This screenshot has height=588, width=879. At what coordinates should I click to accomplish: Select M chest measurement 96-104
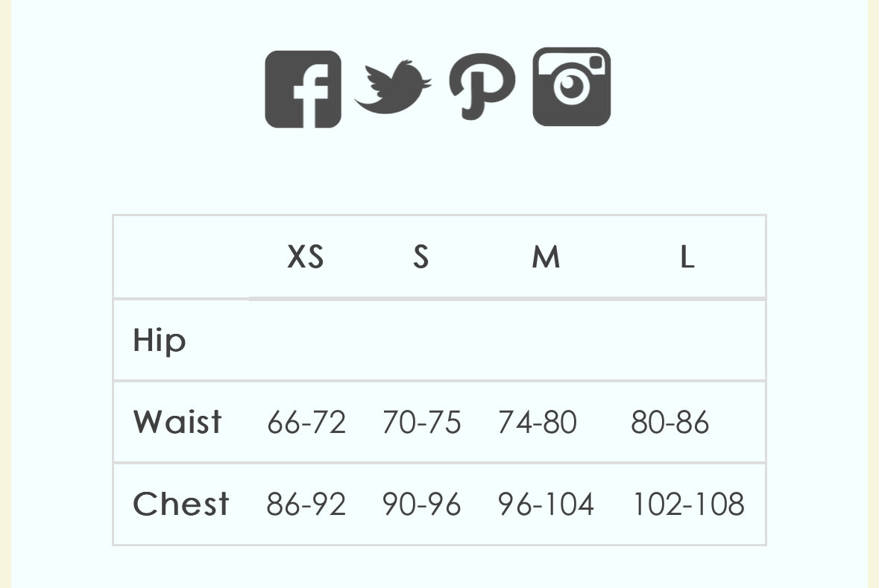(546, 505)
